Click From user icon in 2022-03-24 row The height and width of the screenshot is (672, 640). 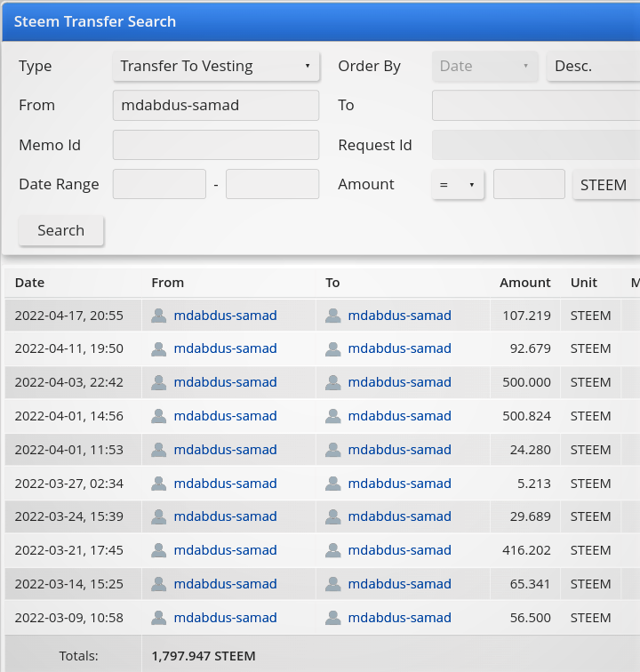158,516
